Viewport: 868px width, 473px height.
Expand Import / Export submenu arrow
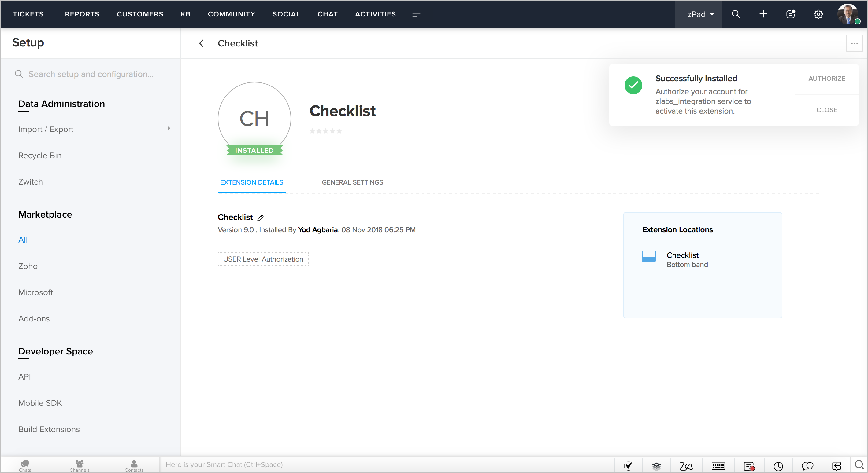click(169, 129)
